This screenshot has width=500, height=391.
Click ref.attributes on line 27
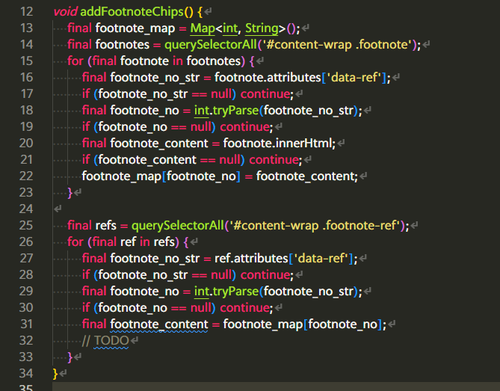251,259
